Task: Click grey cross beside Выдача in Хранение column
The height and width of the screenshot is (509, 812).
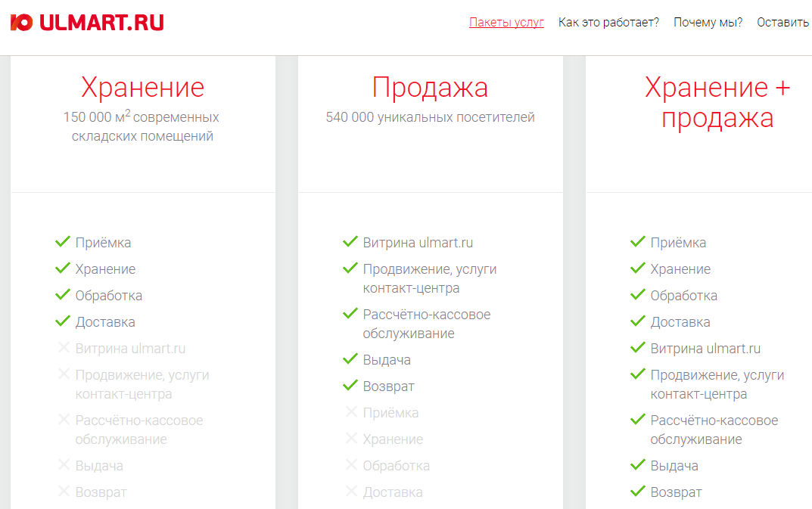Action: pyautogui.click(x=64, y=465)
